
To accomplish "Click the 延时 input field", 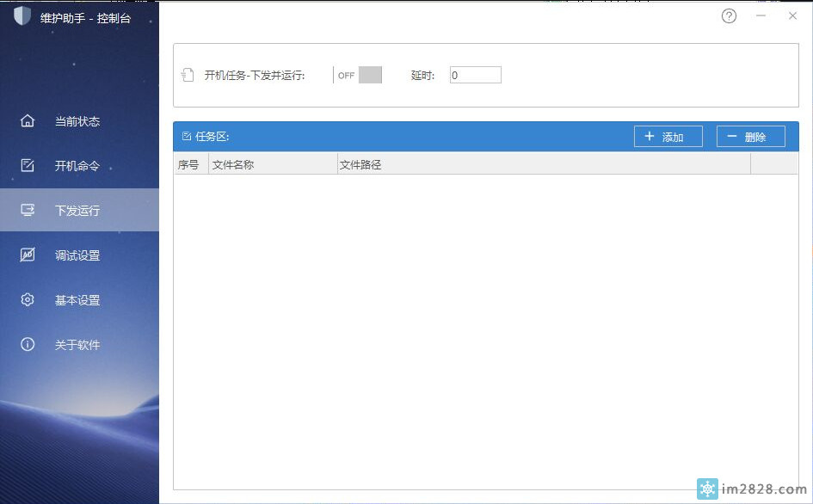I will (x=475, y=75).
